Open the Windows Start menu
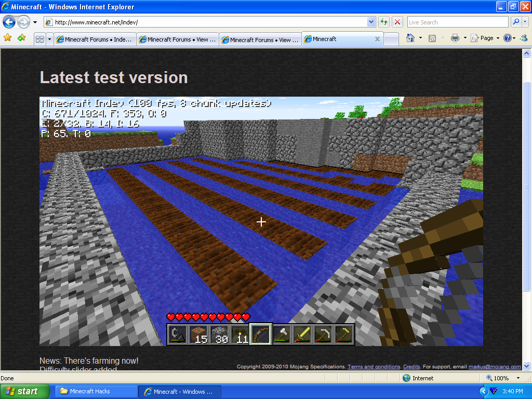 click(25, 391)
